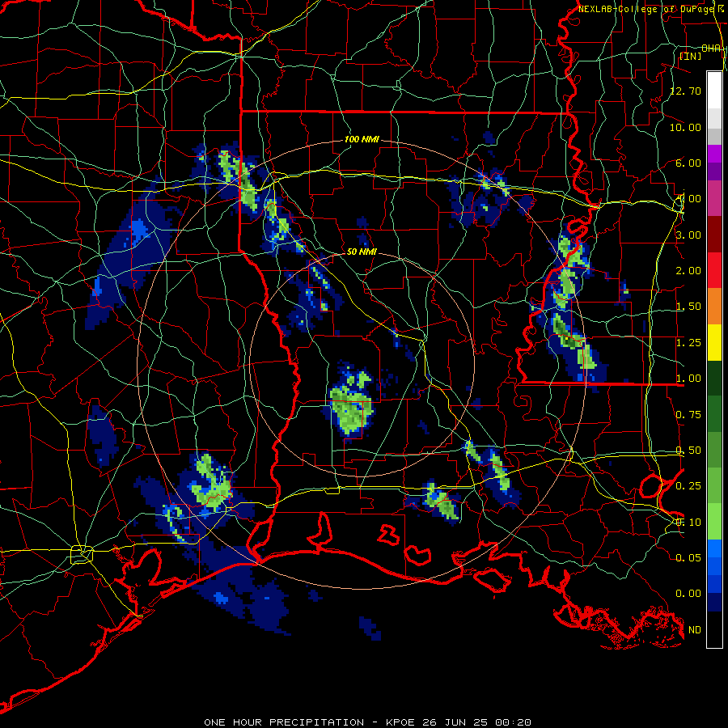Click the KPOE station identifier
Screen dimensions: 728x728
pyautogui.click(x=400, y=722)
